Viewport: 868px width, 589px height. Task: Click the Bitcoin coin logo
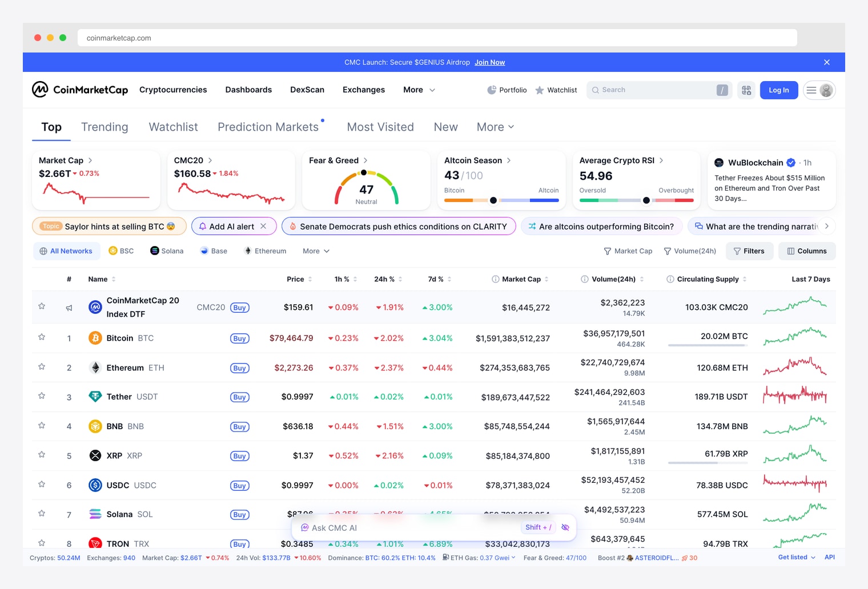pyautogui.click(x=95, y=338)
